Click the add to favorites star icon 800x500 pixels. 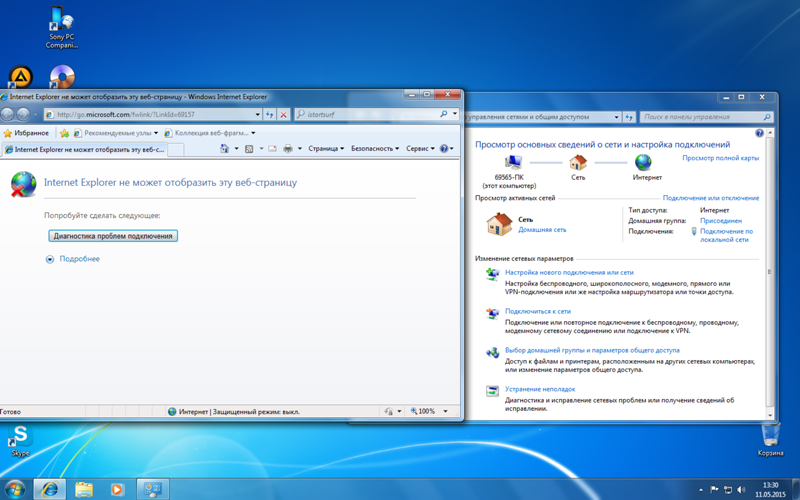pos(64,133)
